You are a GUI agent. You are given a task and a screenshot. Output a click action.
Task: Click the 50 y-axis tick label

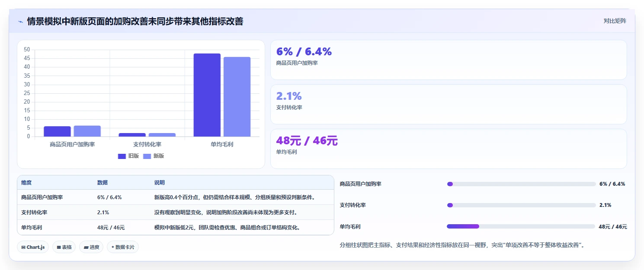[x=27, y=50]
